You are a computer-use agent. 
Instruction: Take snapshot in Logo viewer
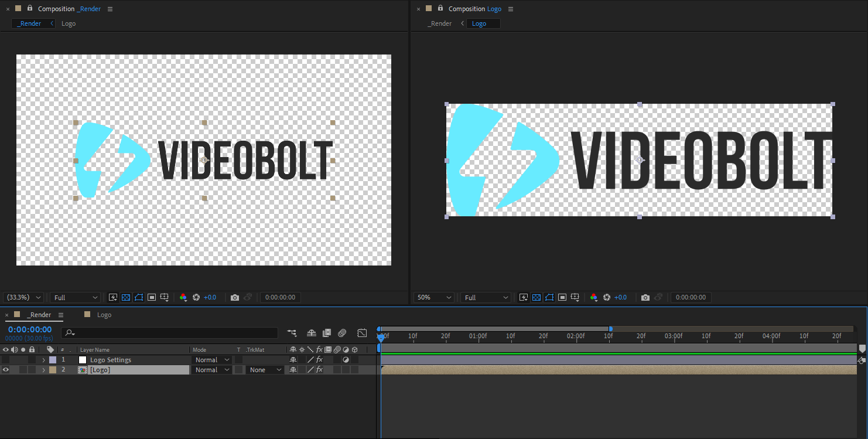point(645,298)
